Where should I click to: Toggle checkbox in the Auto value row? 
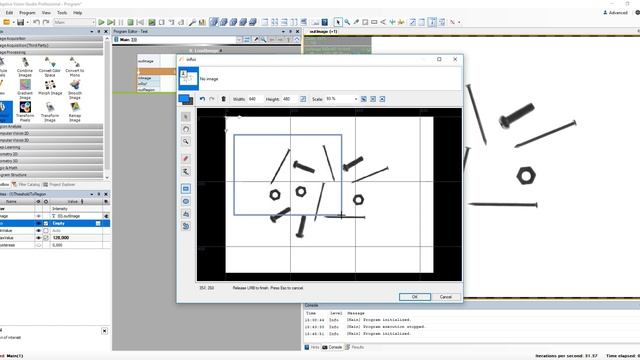tap(46, 231)
